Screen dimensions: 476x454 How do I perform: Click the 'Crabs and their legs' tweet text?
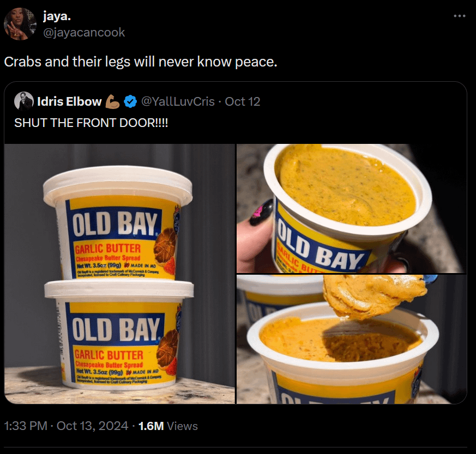tap(141, 62)
